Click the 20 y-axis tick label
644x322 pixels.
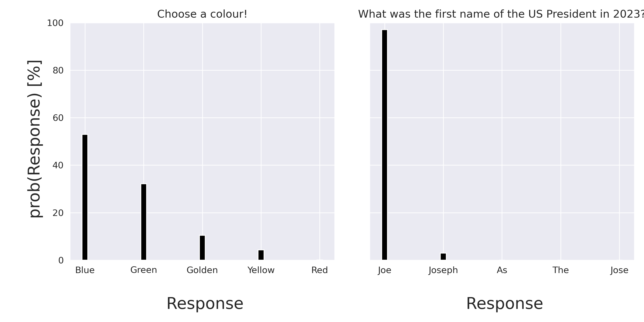pyautogui.click(x=58, y=213)
